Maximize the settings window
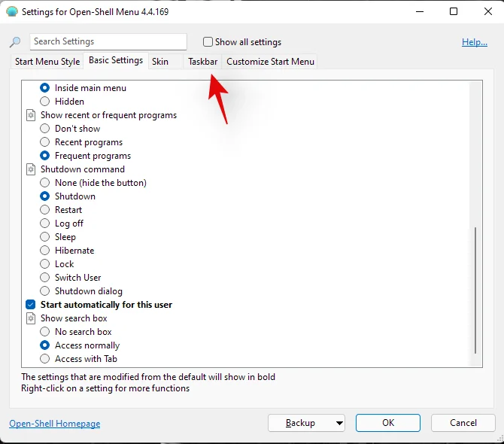 click(x=454, y=11)
